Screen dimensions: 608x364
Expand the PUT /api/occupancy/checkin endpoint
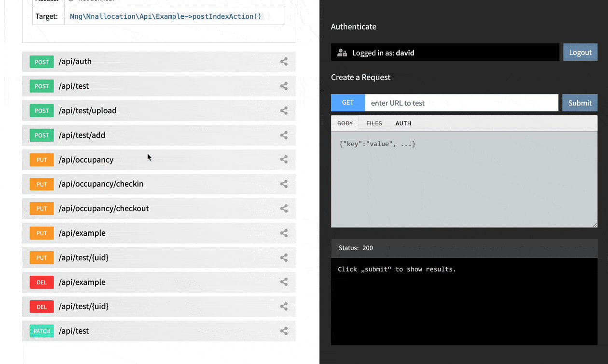click(101, 184)
